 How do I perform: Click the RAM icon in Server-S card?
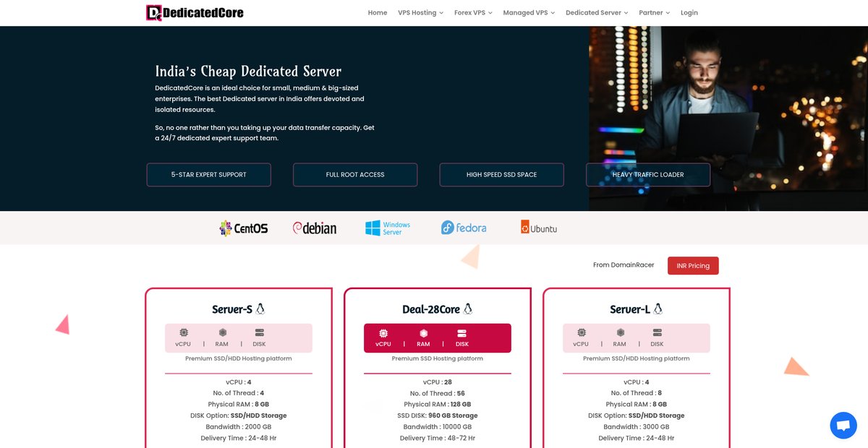coord(222,332)
